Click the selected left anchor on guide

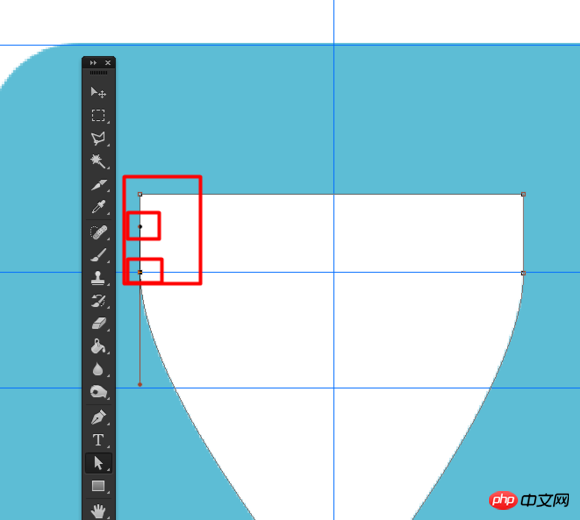[140, 272]
